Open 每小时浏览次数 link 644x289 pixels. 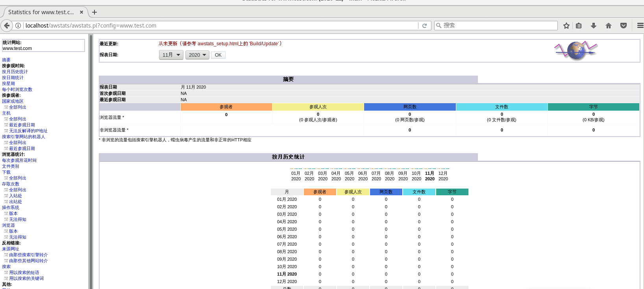[x=17, y=89]
